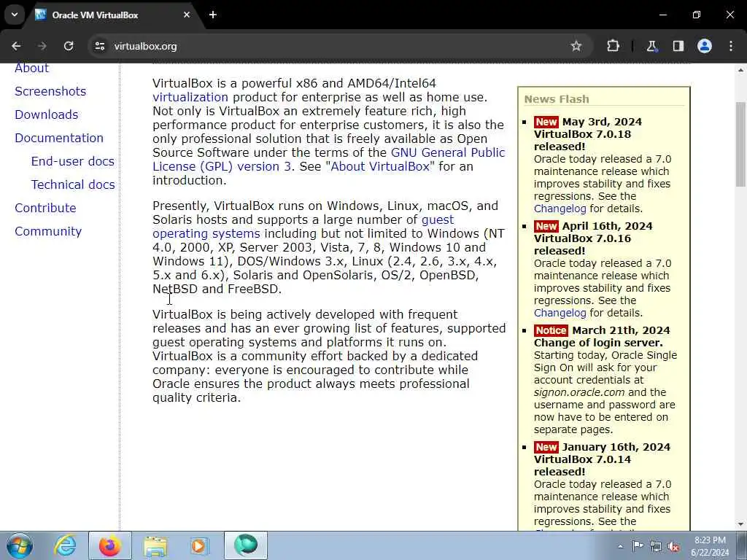Image resolution: width=747 pixels, height=560 pixels.
Task: Reload the virtualbox.org page
Action: pos(69,46)
